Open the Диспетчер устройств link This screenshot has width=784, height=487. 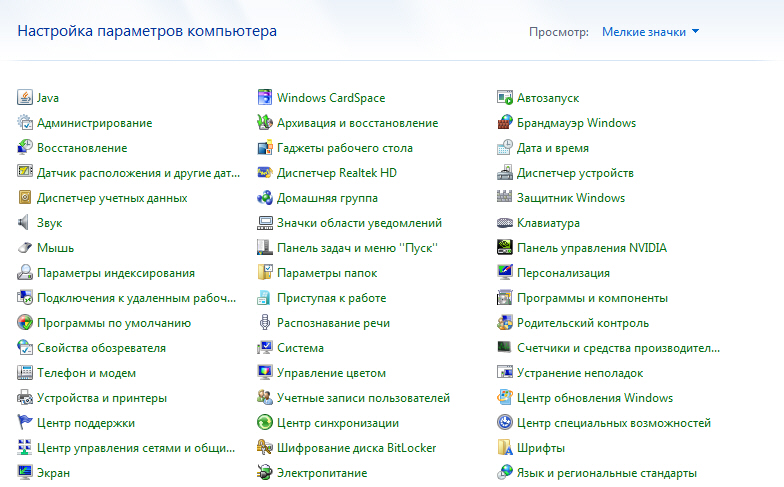[x=575, y=173]
